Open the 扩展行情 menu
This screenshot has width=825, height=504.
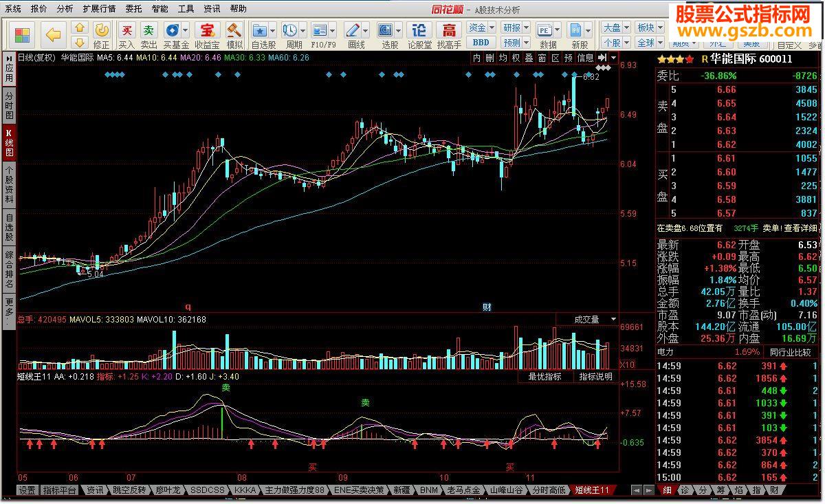99,9
